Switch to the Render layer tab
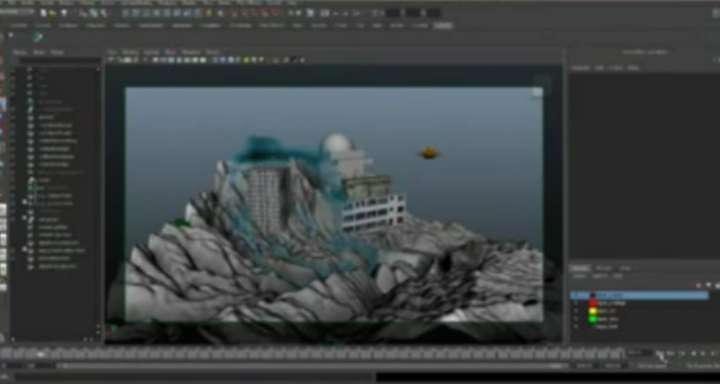This screenshot has height=384, width=720. (x=603, y=268)
